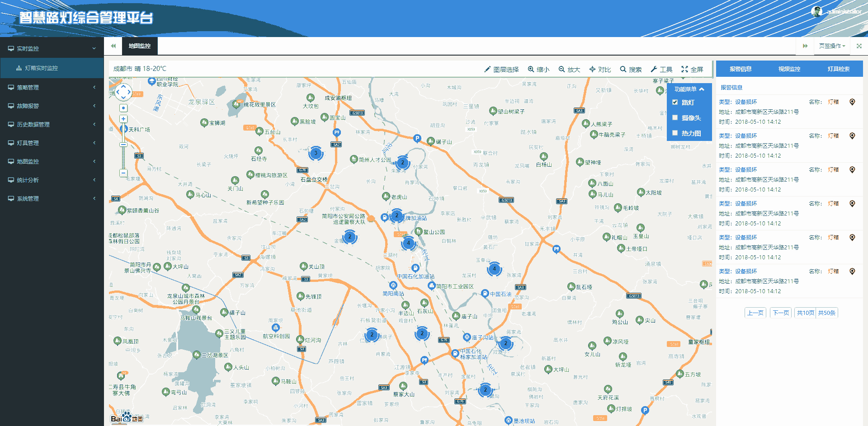Expand the 统计分析 sidebar section

[52, 180]
